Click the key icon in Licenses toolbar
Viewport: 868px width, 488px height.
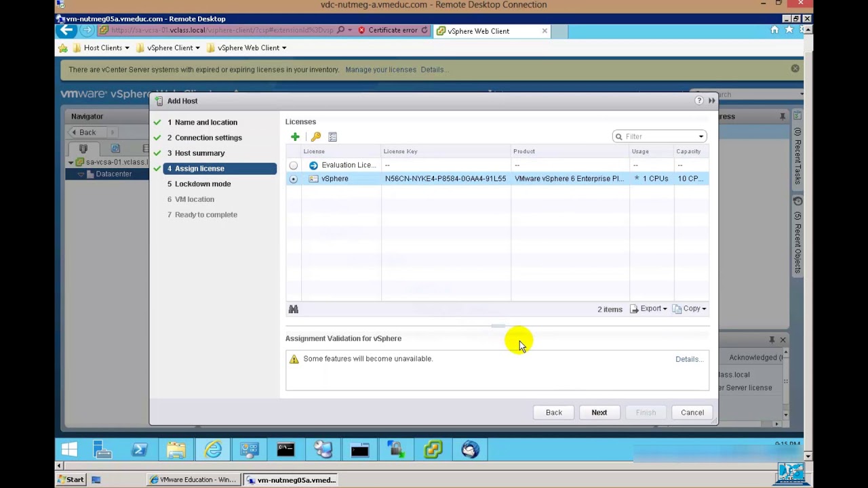point(315,137)
